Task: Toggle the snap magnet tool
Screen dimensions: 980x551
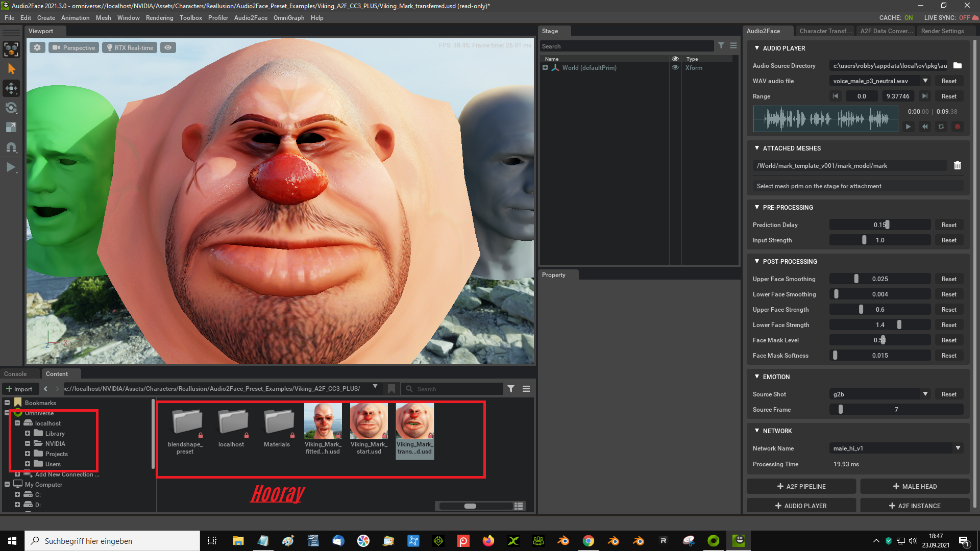Action: point(11,147)
